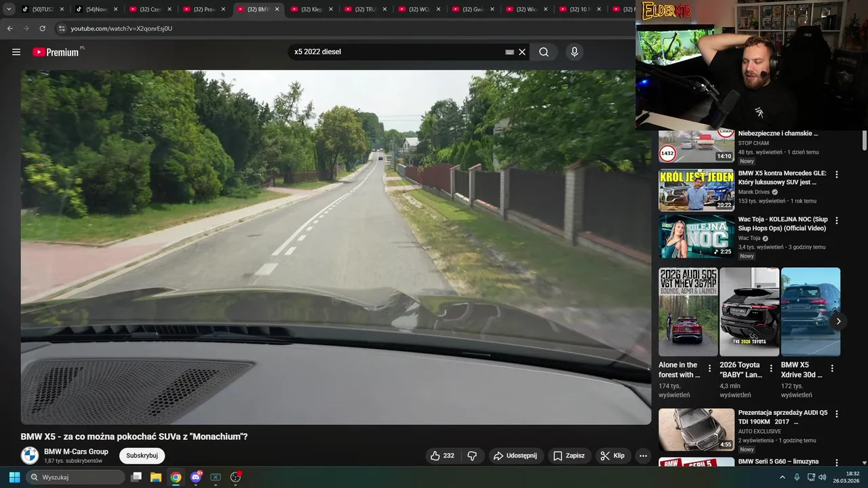868x488 pixels.
Task: Open BMW Serii 5 G60 video title
Action: click(x=778, y=462)
